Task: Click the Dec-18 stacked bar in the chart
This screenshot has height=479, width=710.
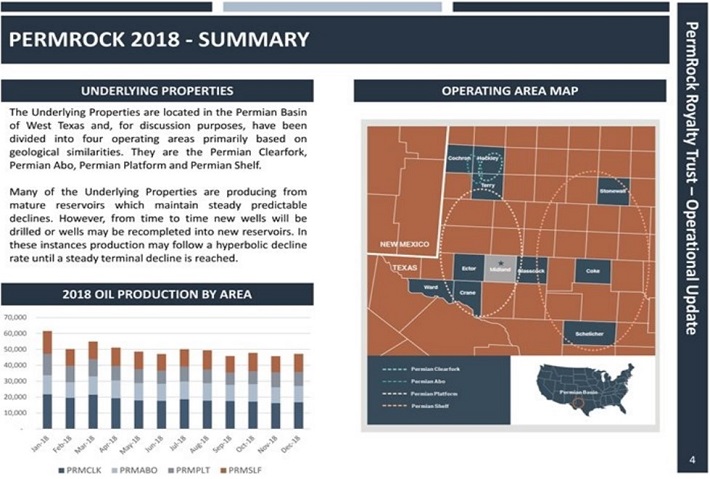Action: tap(298, 392)
